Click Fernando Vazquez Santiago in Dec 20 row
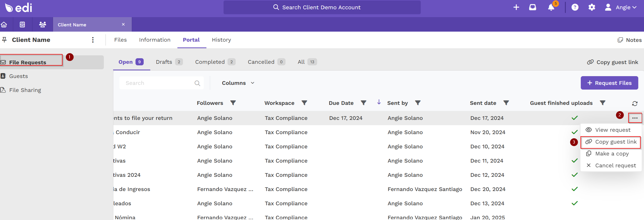 [x=425, y=189]
